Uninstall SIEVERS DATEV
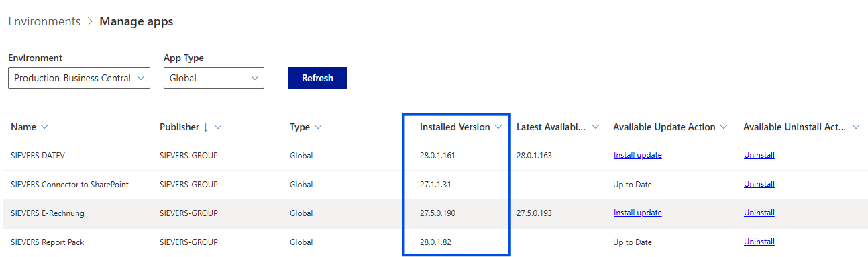This screenshot has height=257, width=868. coord(759,155)
